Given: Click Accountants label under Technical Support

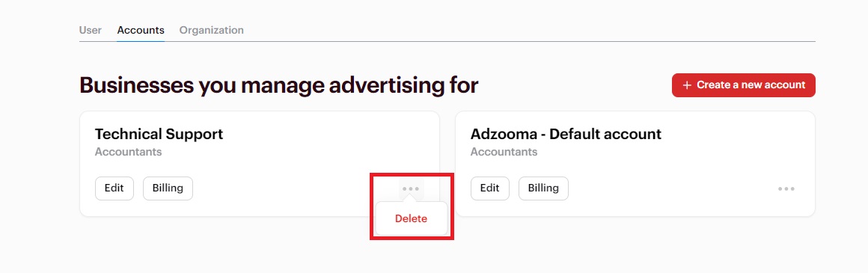Looking at the screenshot, I should (x=129, y=152).
